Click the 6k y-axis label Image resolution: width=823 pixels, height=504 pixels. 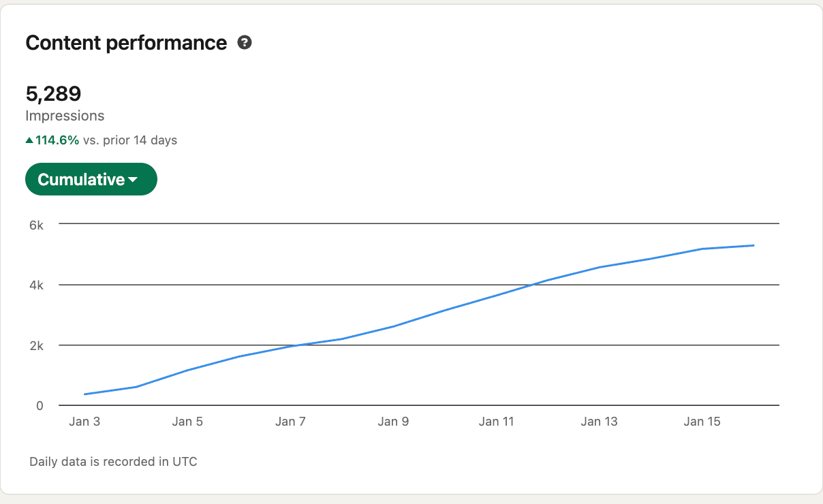[35, 225]
